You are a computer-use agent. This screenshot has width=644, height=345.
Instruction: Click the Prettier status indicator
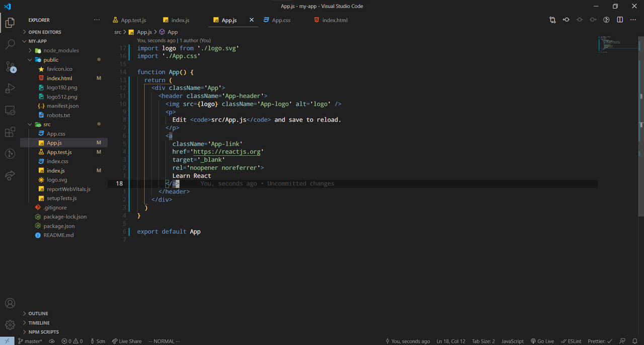pyautogui.click(x=600, y=341)
